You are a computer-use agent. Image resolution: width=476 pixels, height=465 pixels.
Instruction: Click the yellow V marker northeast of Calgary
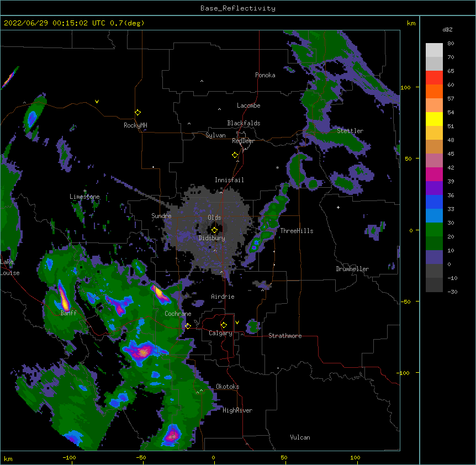click(237, 323)
